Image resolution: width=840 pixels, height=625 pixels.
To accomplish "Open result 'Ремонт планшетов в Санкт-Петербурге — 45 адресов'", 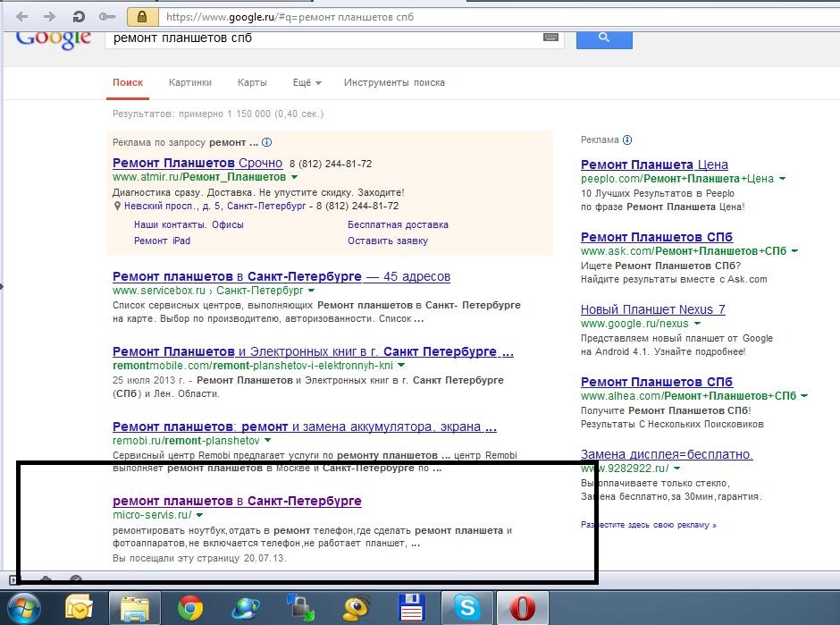I will point(281,276).
